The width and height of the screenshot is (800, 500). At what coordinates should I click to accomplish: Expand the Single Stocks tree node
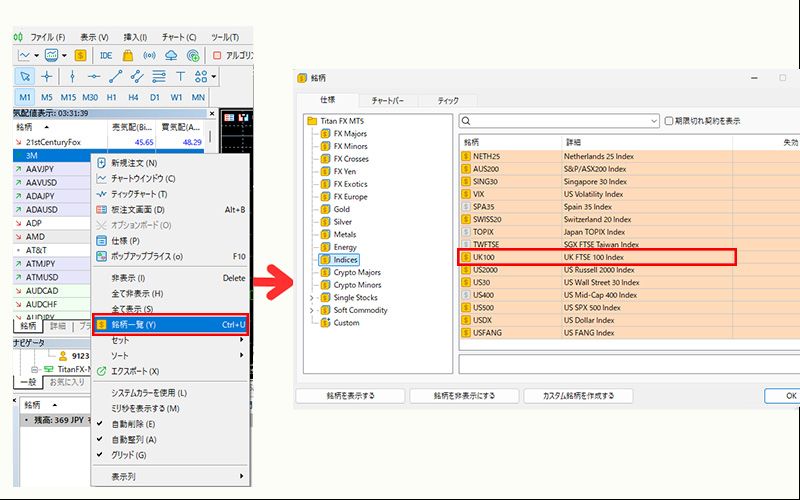coord(312,297)
